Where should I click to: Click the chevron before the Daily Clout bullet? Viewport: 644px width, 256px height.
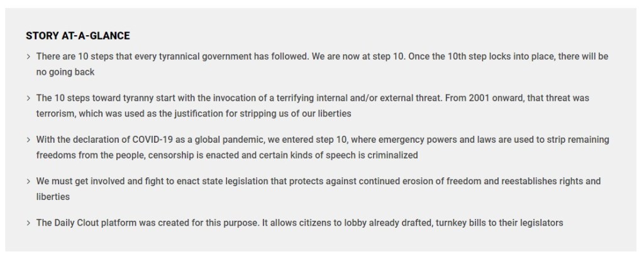29,223
